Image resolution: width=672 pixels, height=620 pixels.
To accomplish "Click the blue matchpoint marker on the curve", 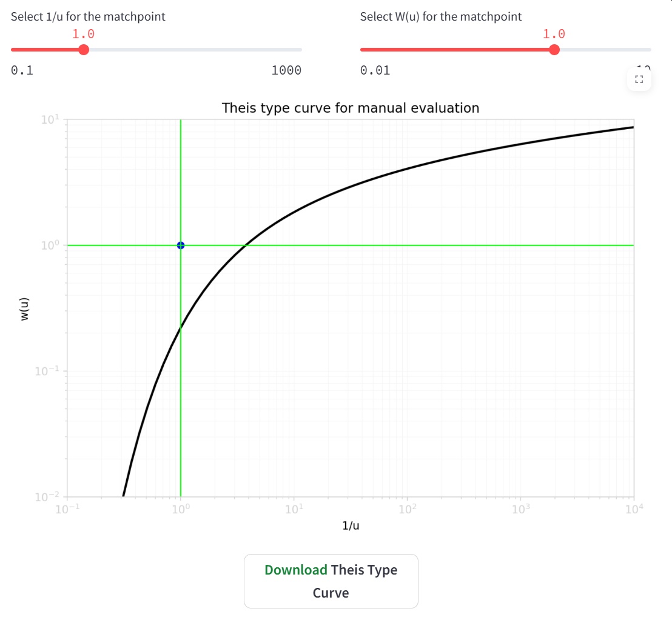I will point(180,245).
